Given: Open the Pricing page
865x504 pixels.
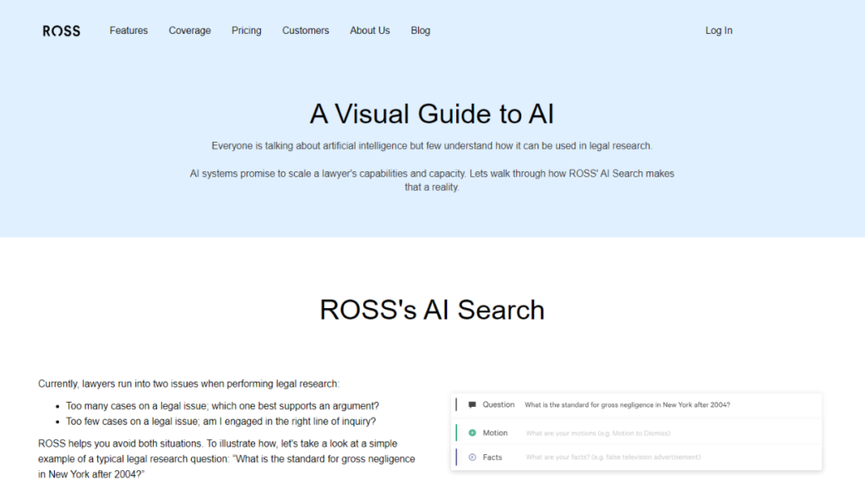Looking at the screenshot, I should [x=247, y=31].
